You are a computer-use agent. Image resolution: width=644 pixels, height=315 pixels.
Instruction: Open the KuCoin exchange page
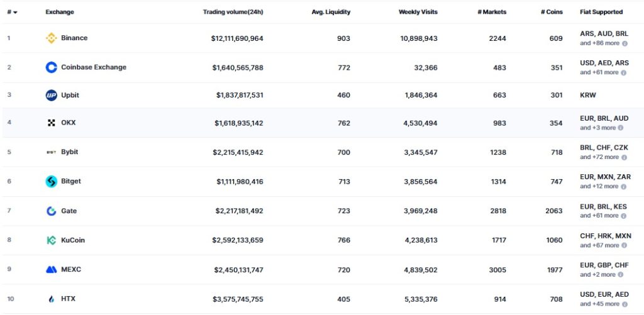coord(73,240)
